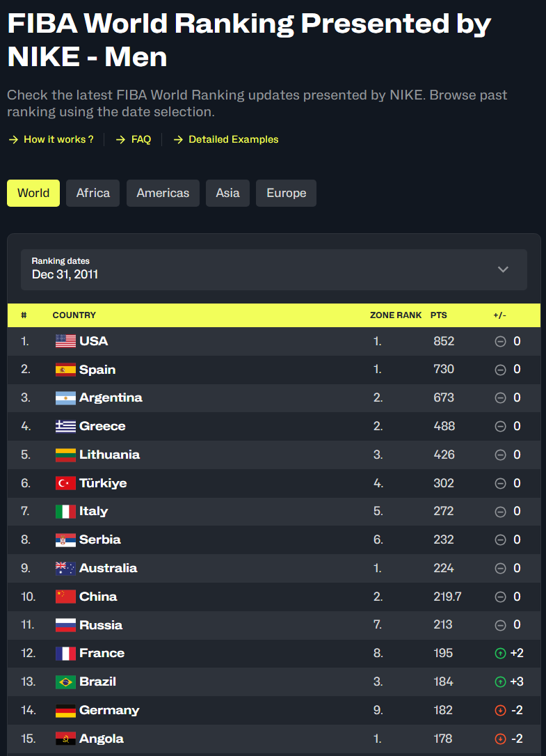The image size is (546, 756).
Task: Click the Argentina flag icon
Action: pyautogui.click(x=65, y=398)
